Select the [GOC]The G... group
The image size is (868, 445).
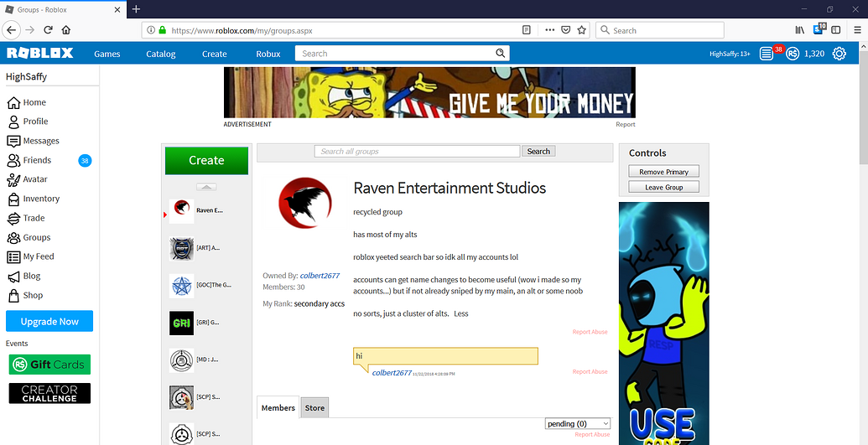tap(200, 286)
